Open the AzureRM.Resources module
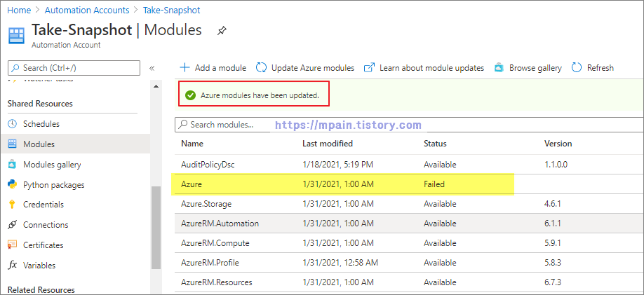This screenshot has width=644, height=295. (409, 282)
